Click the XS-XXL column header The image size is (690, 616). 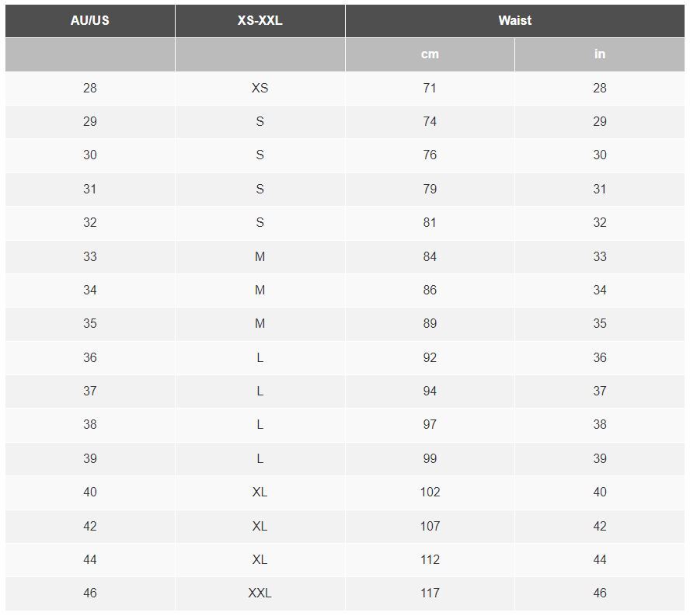tap(260, 21)
